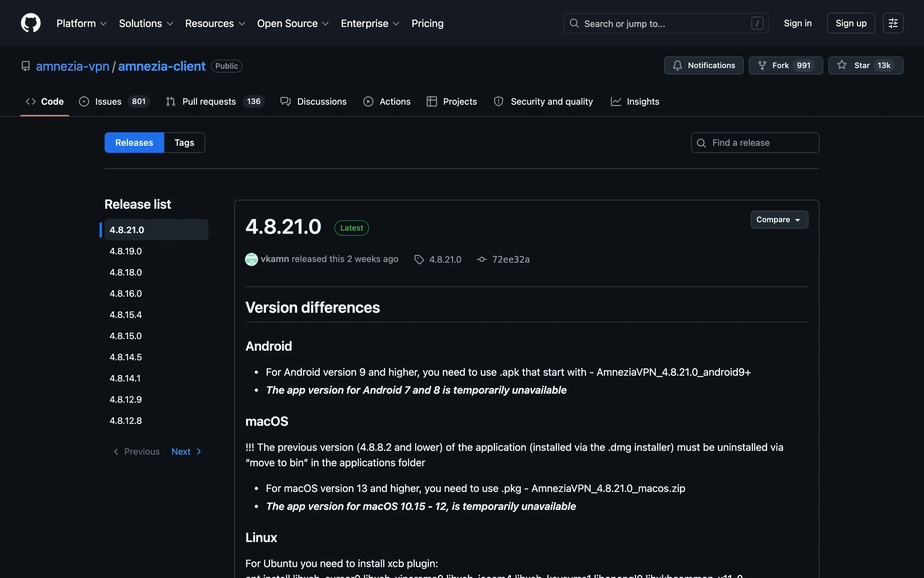This screenshot has width=924, height=578.
Task: Click the slash shortcut key hint
Action: (757, 23)
